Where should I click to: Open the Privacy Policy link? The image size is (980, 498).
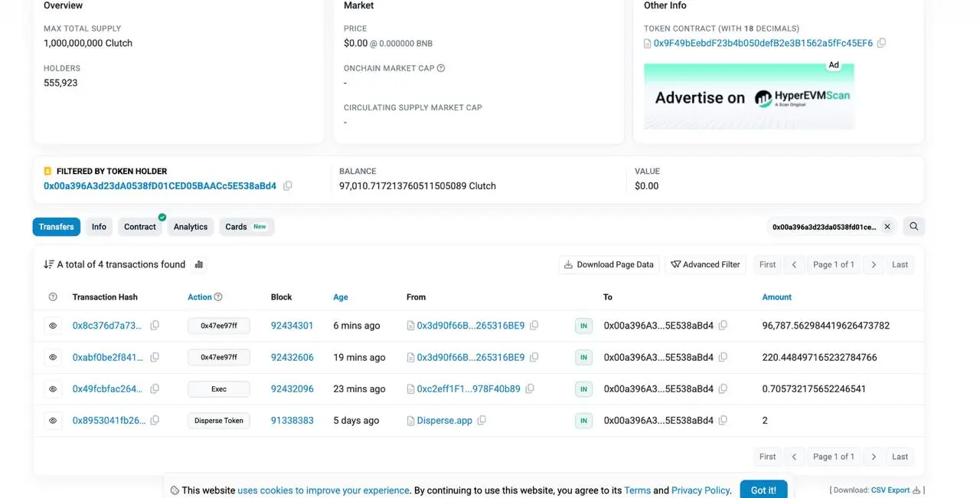[701, 490]
